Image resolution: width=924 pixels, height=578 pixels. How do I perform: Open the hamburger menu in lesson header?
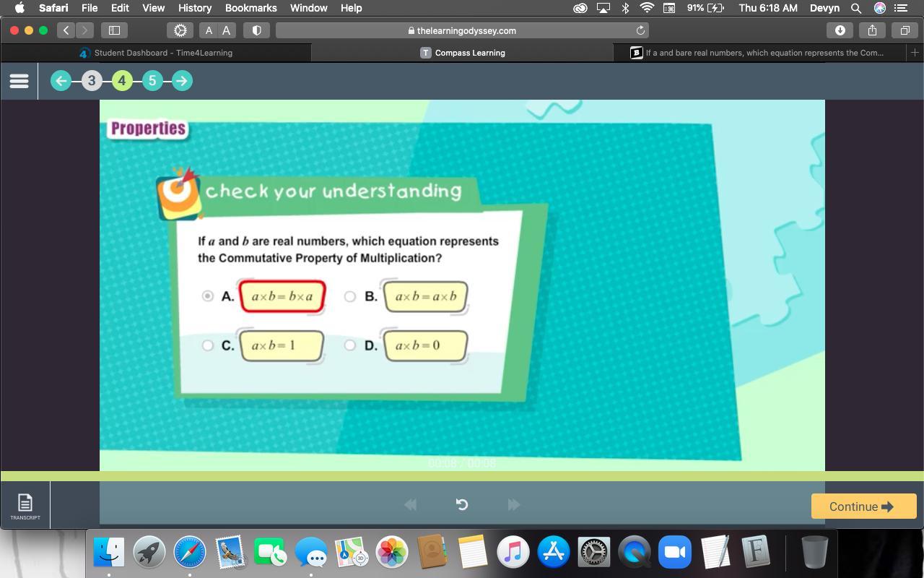19,81
